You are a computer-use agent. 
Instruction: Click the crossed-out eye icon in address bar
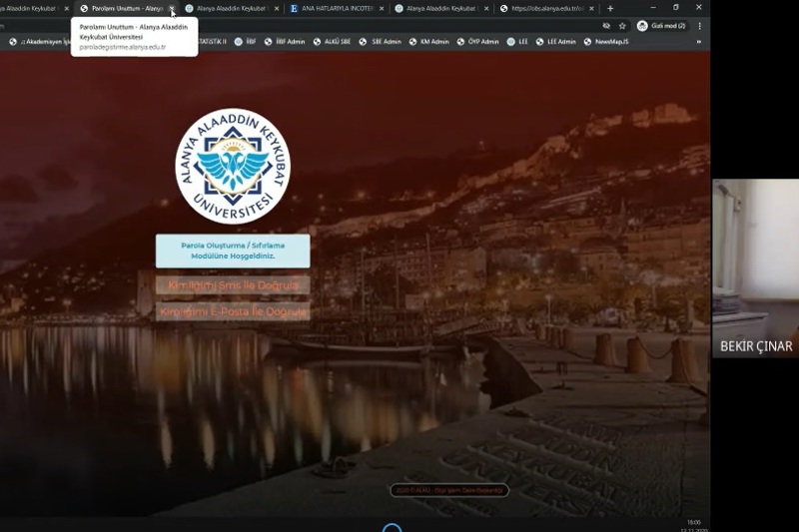pos(606,26)
